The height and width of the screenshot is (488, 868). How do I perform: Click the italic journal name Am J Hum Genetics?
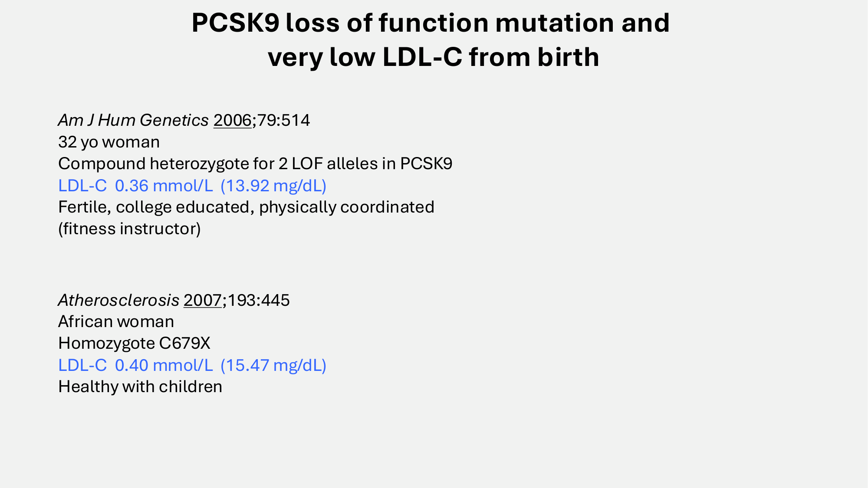click(x=133, y=121)
